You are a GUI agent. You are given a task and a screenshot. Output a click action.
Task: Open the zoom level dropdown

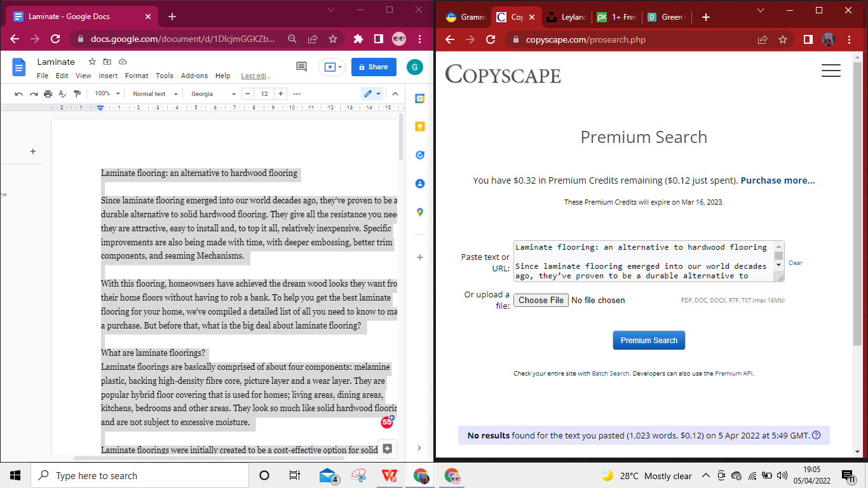107,93
